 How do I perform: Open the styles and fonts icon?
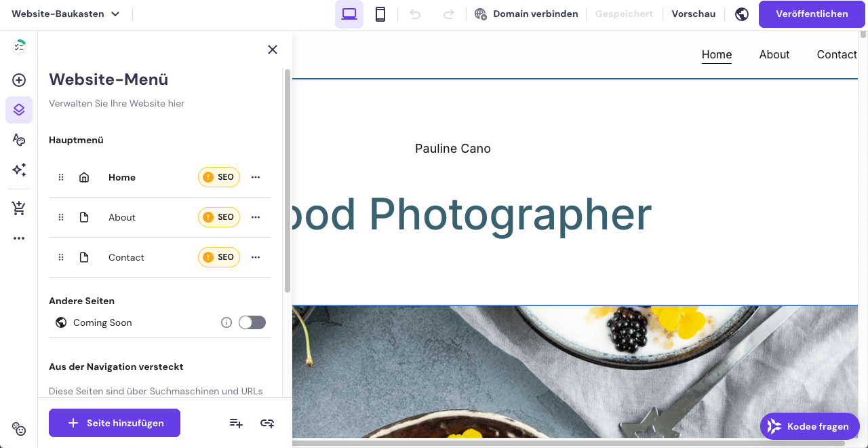pyautogui.click(x=19, y=140)
